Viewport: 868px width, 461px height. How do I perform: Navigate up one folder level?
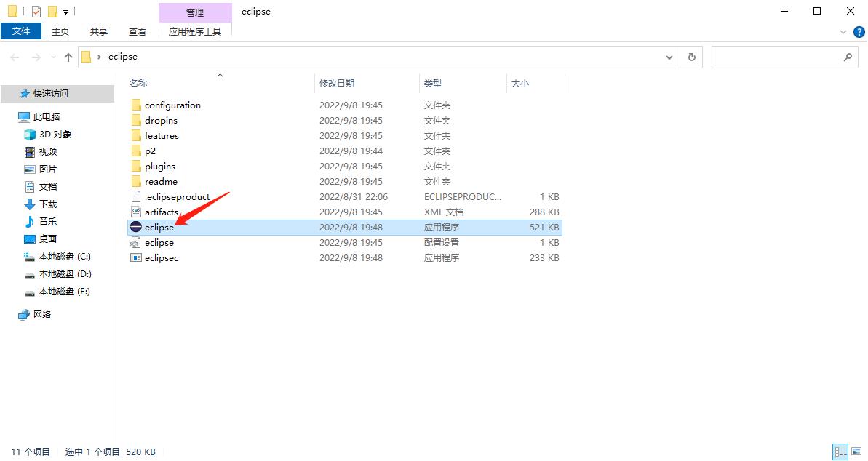pyautogui.click(x=68, y=56)
